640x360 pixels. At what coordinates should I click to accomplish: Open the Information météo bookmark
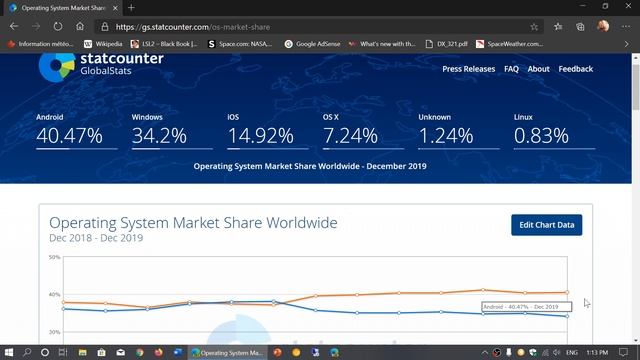[41, 44]
